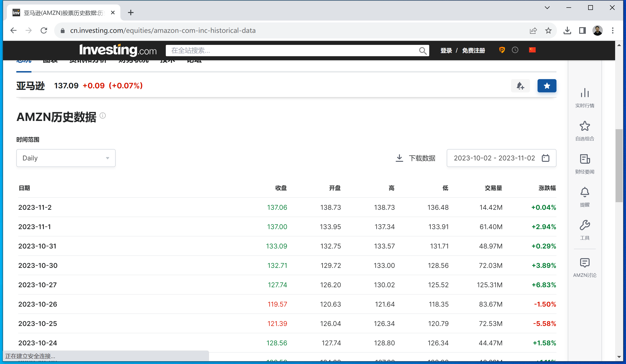Click the +6.83% change value
Viewport: 626px width, 364px height.
pyautogui.click(x=544, y=285)
